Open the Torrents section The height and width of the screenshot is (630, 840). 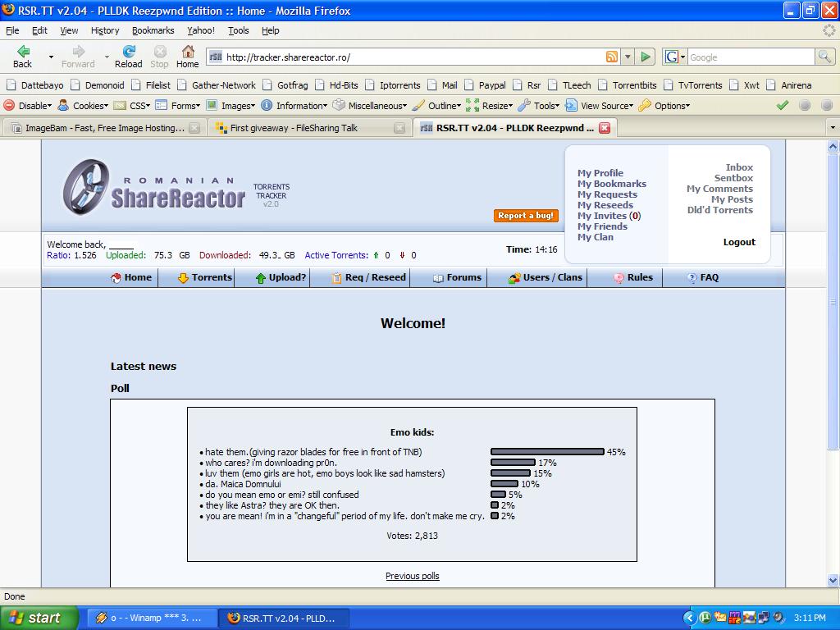204,277
